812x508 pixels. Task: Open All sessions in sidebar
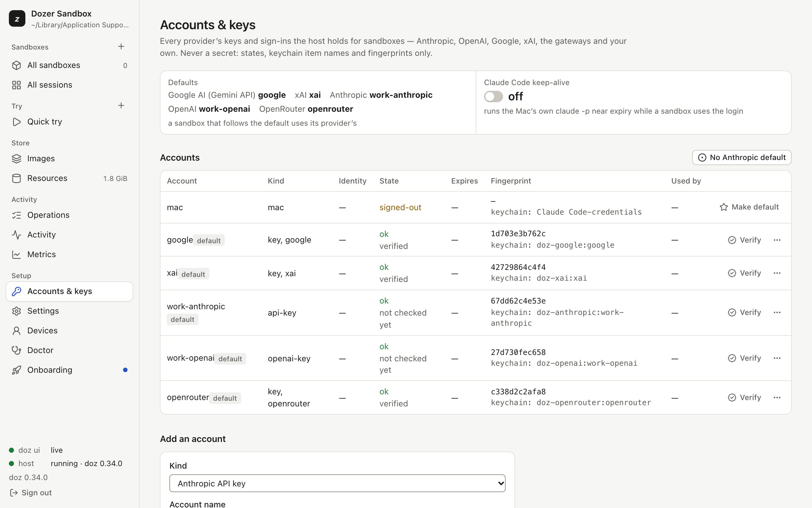pos(69,85)
